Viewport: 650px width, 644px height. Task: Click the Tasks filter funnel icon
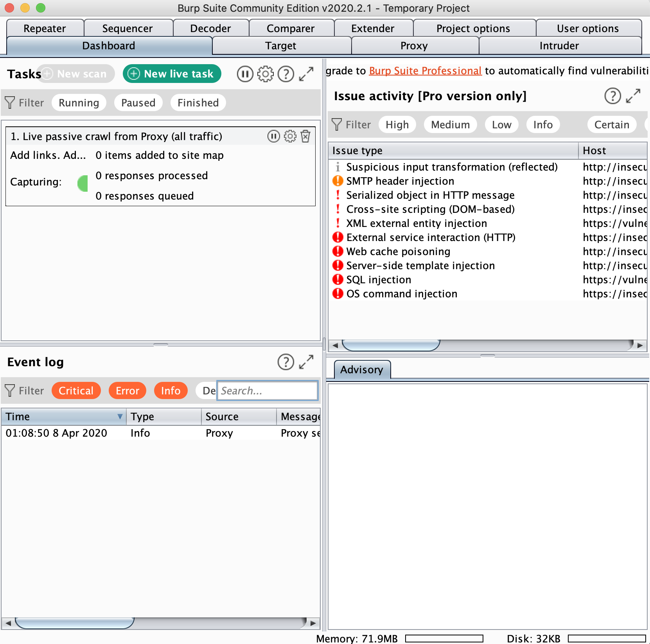[10, 103]
